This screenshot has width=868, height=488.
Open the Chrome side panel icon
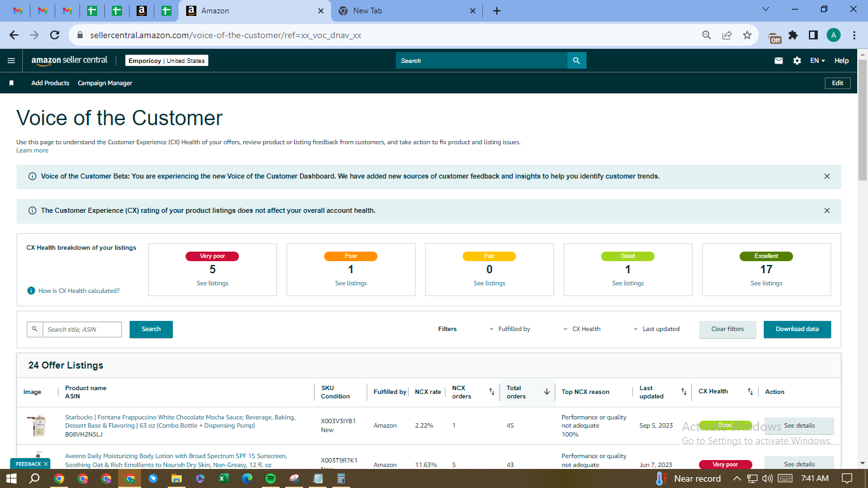click(813, 35)
